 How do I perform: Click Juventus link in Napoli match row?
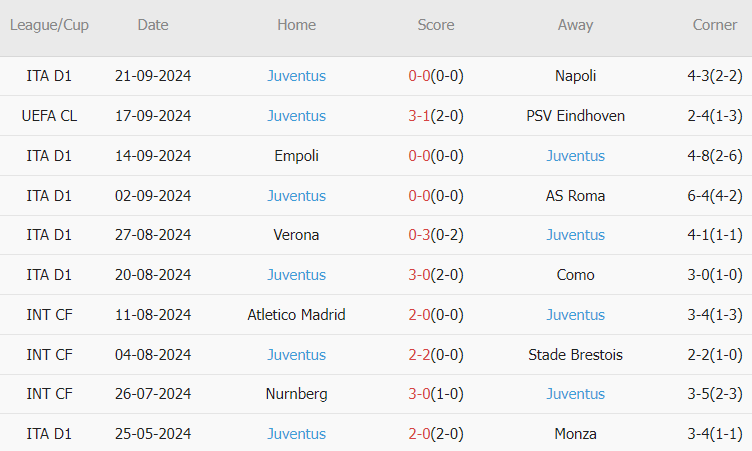point(296,76)
